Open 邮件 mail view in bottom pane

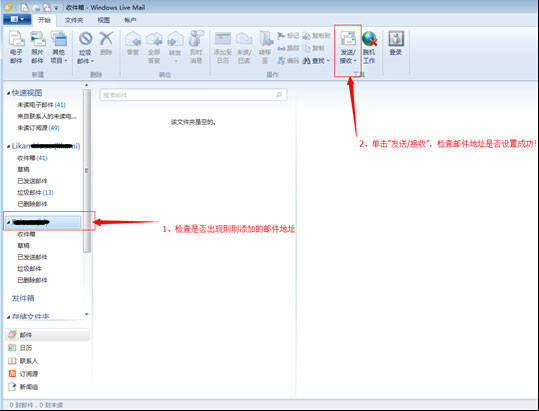(x=47, y=335)
